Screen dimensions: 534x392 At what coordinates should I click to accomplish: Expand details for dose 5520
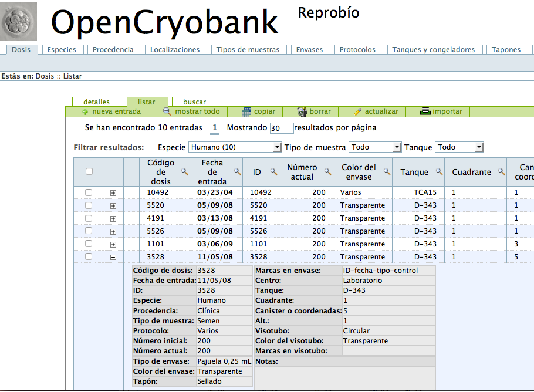pos(113,205)
